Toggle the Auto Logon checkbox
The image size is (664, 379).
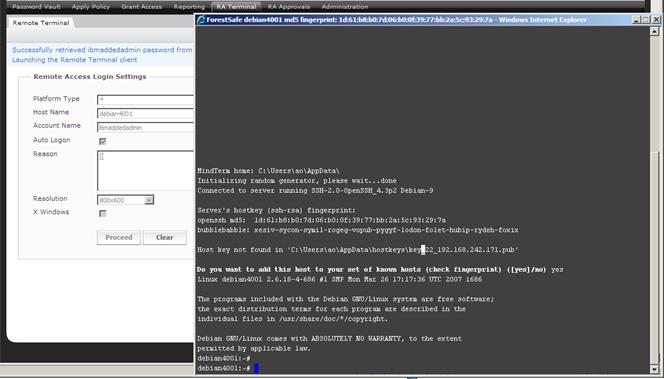click(102, 141)
